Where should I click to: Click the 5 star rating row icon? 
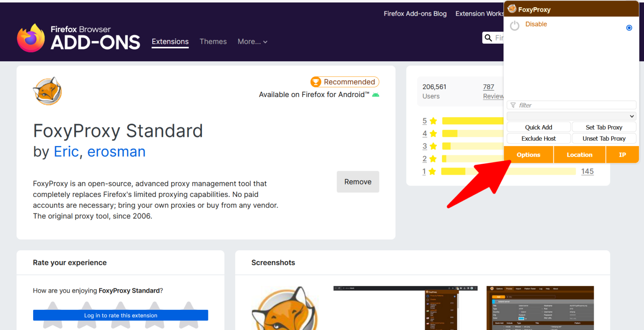point(433,121)
